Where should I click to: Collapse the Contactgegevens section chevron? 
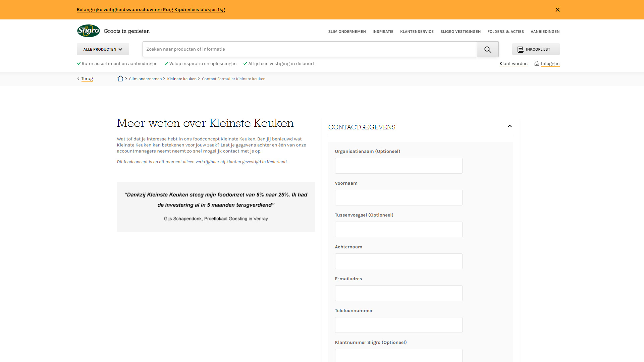[509, 126]
